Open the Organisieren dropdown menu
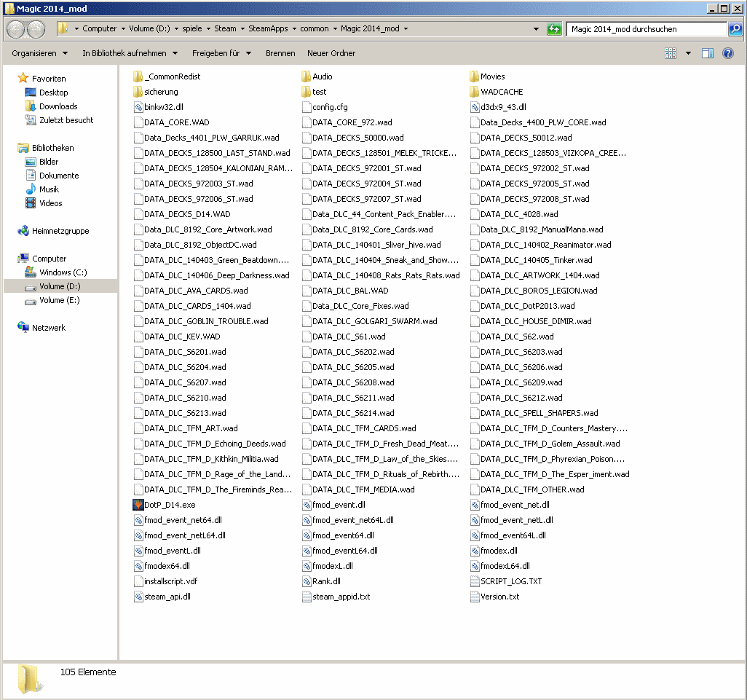This screenshot has width=747, height=700. coord(39,53)
